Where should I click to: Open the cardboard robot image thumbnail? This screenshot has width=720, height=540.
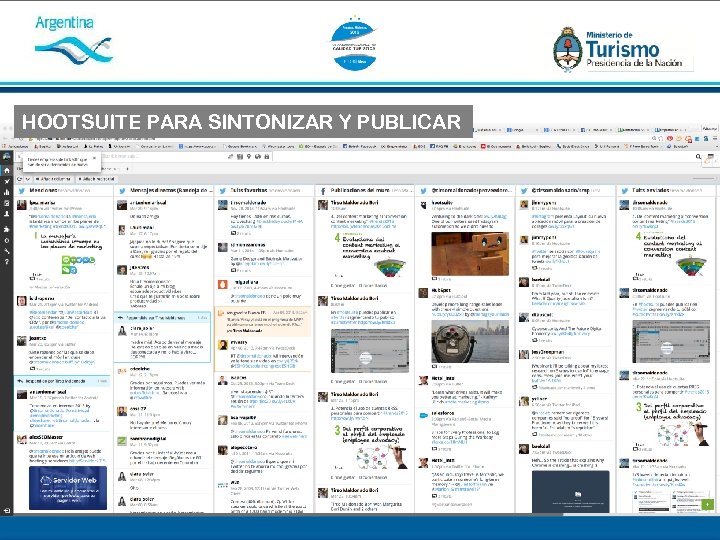tap(470, 254)
